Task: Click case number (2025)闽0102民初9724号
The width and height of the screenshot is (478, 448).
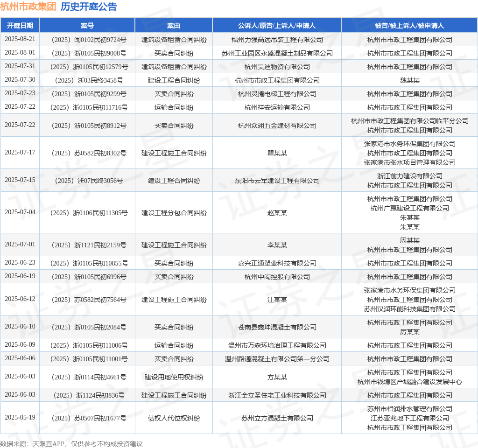Action: [87, 40]
